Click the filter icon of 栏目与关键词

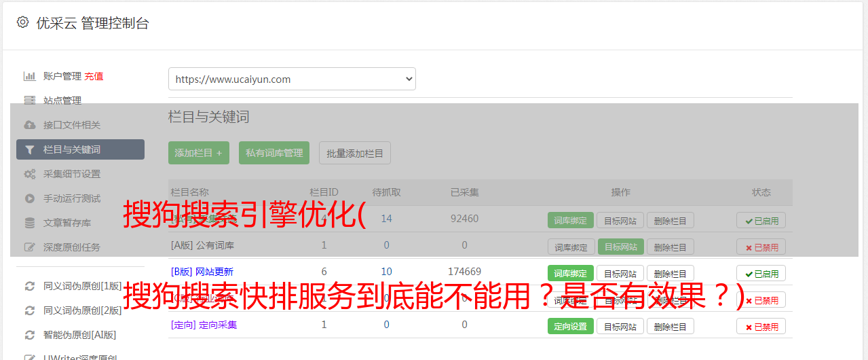(30, 149)
